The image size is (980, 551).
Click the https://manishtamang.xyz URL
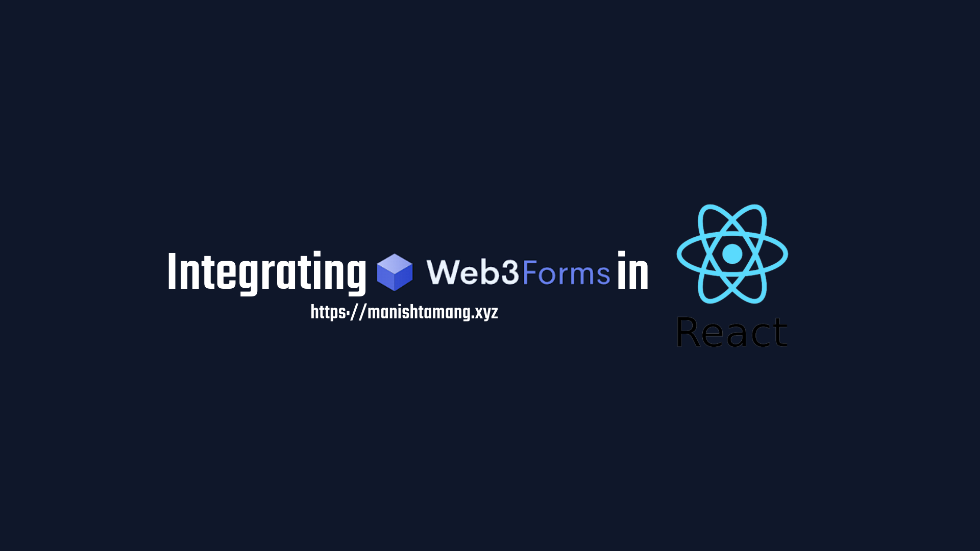coord(404,312)
